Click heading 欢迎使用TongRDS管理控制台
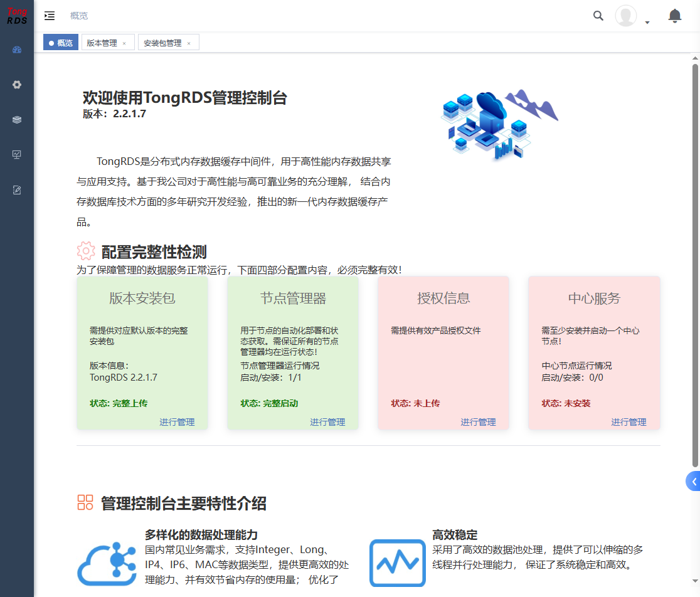Image resolution: width=700 pixels, height=597 pixels. tap(185, 98)
